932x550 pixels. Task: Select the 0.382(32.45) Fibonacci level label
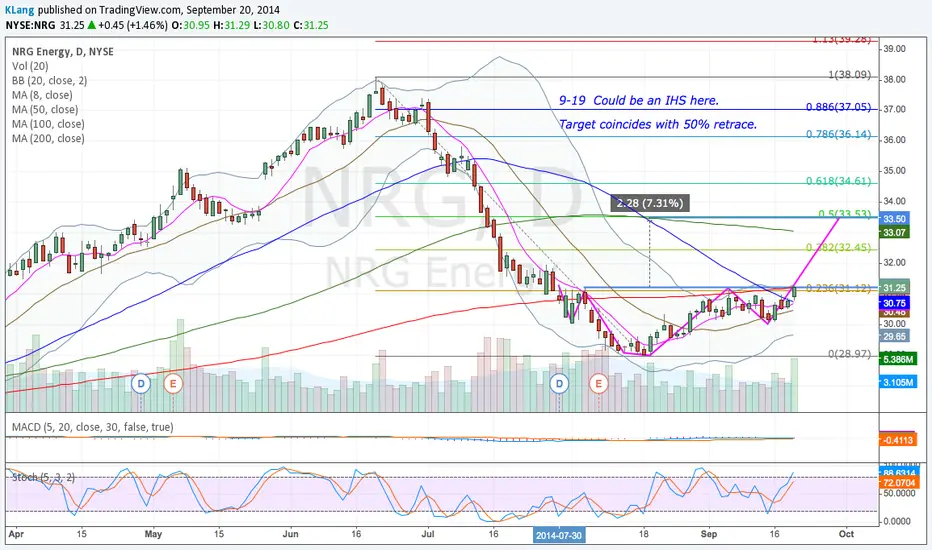[838, 247]
